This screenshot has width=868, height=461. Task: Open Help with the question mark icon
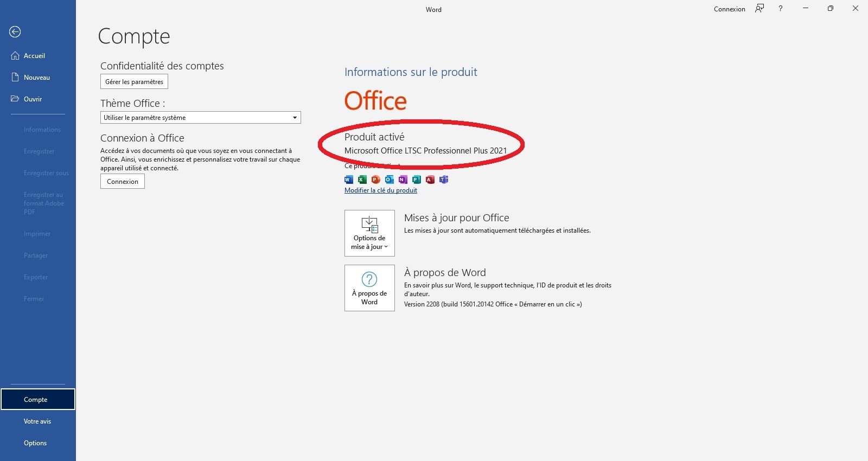(781, 9)
